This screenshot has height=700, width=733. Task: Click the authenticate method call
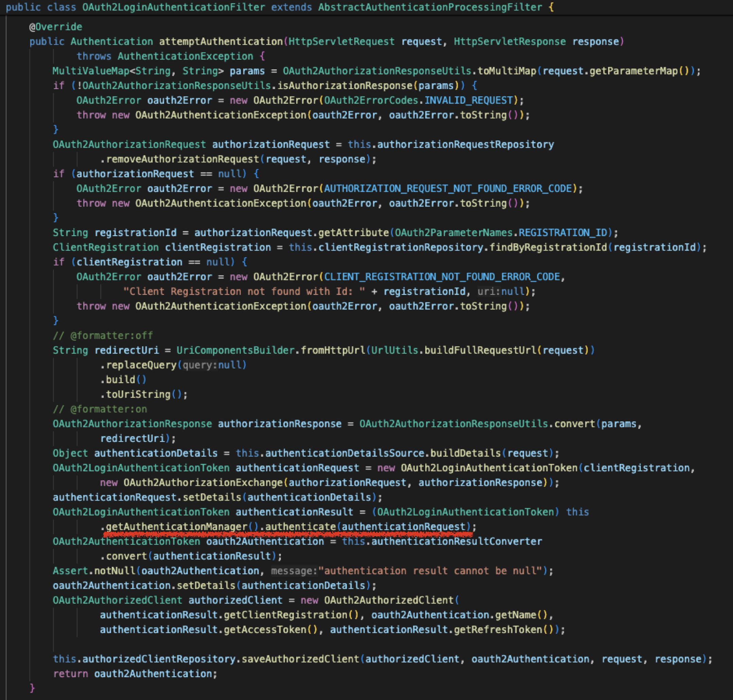(301, 526)
